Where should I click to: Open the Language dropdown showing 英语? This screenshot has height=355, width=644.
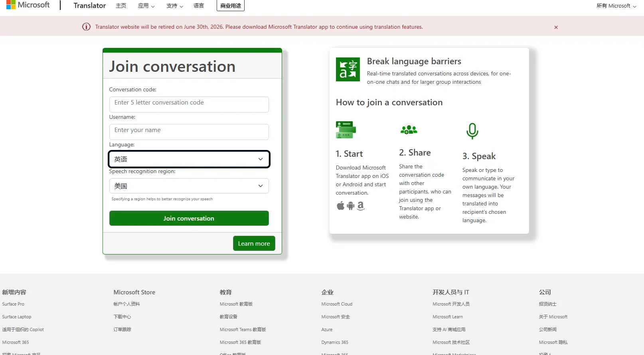[189, 159]
